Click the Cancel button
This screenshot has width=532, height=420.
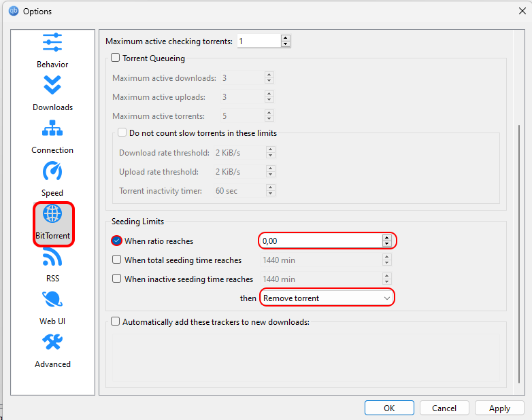tap(444, 408)
